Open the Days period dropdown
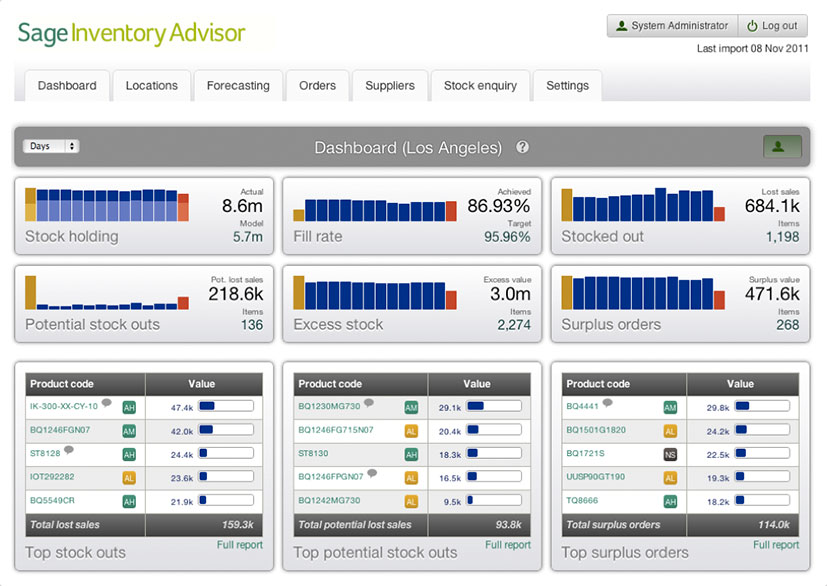827x586 pixels. point(51,146)
